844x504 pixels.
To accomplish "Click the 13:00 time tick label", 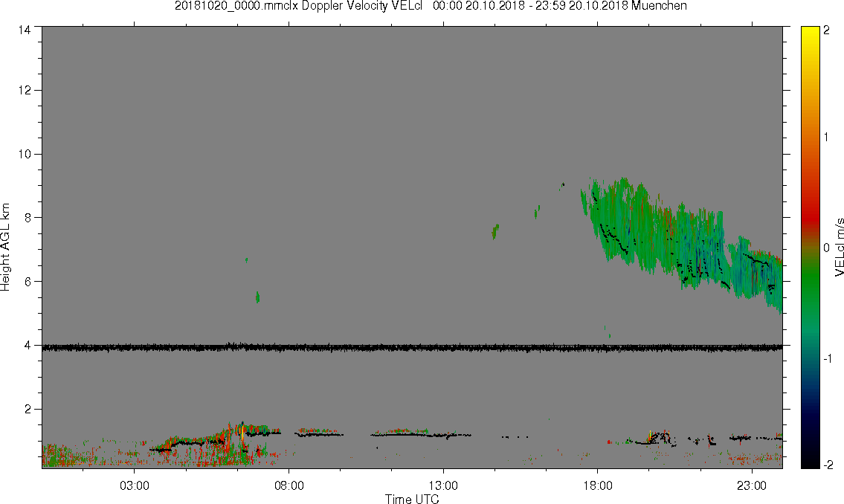I will pos(443,485).
